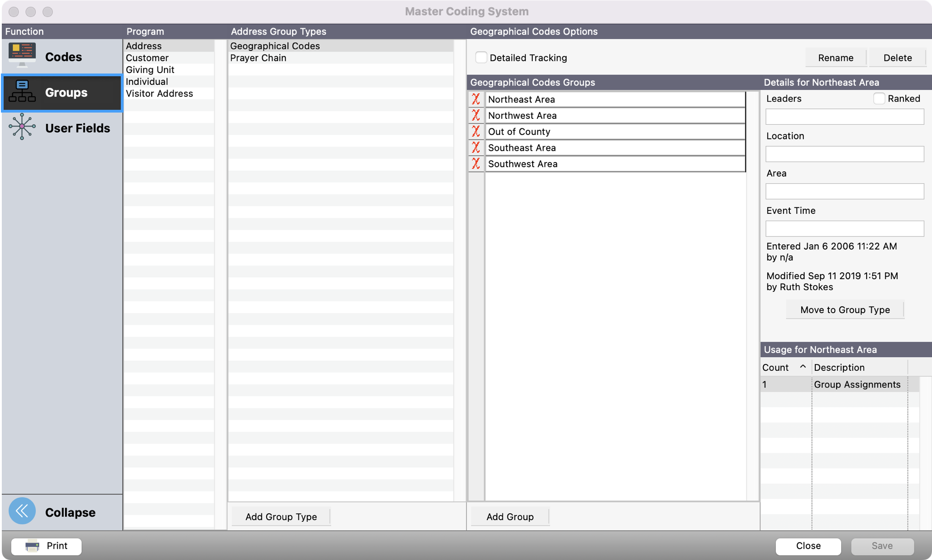The height and width of the screenshot is (560, 932).
Task: Click the Collapse double-chevron icon
Action: tap(21, 511)
